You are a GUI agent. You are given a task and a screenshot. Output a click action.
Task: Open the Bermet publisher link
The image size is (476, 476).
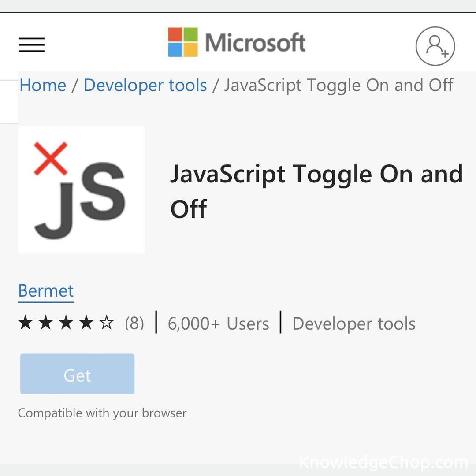tap(46, 291)
